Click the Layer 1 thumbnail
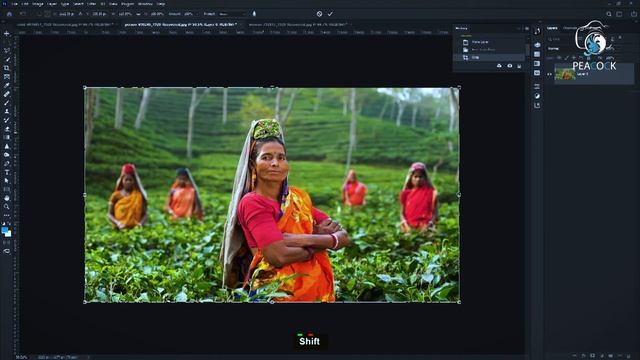Viewport: 640px width, 360px height. [565, 74]
